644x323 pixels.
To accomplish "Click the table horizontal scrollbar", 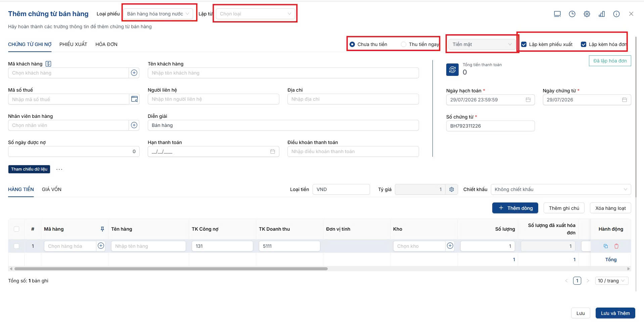I will click(171, 269).
